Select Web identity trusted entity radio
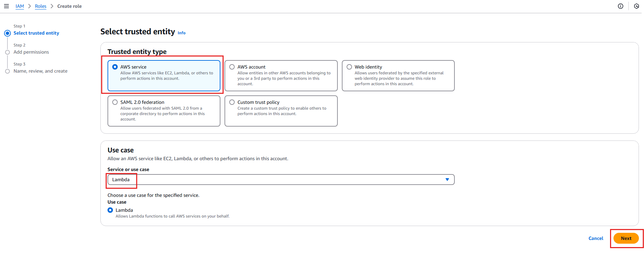The image size is (644, 262). (349, 67)
